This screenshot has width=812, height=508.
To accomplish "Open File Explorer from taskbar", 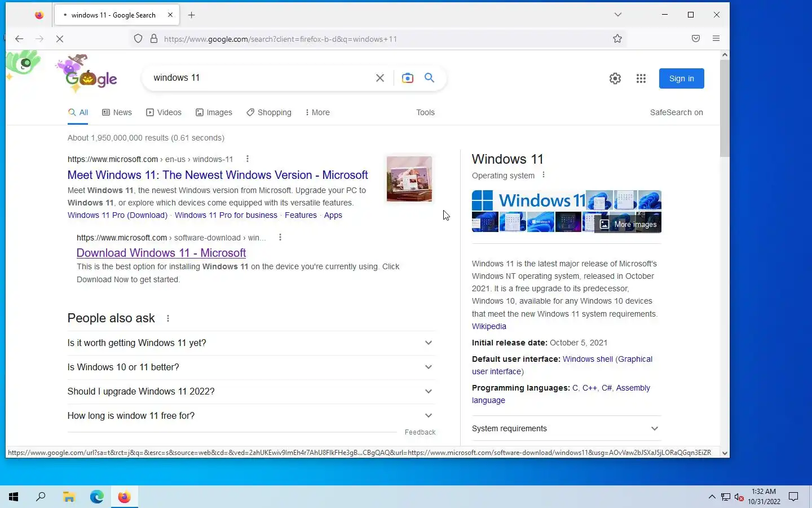I will (x=69, y=497).
